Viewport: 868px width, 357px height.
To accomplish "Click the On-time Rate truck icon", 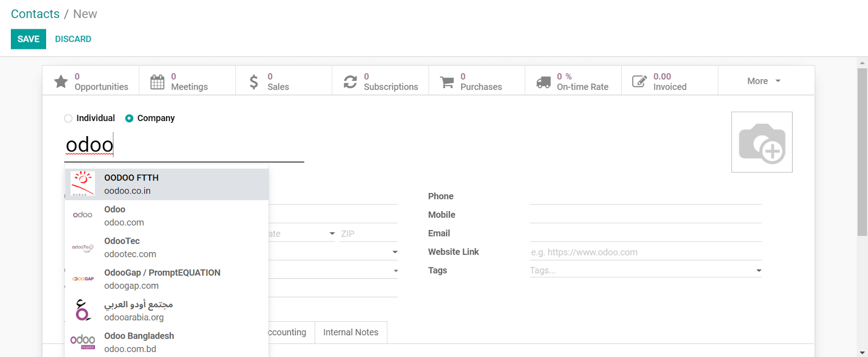I will point(544,82).
